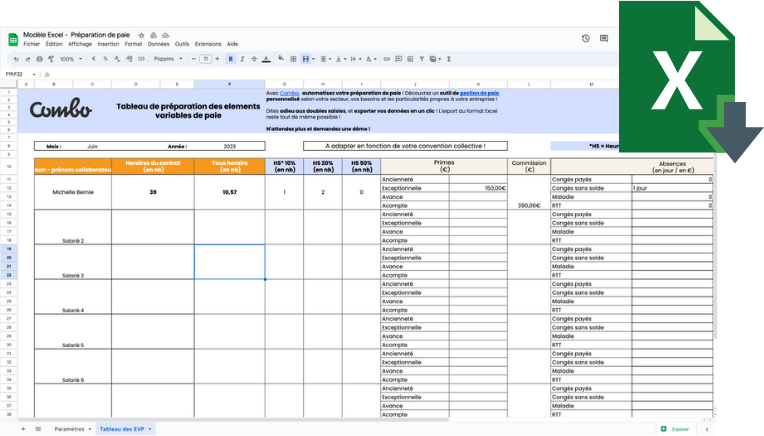Redo the last action

28,59
